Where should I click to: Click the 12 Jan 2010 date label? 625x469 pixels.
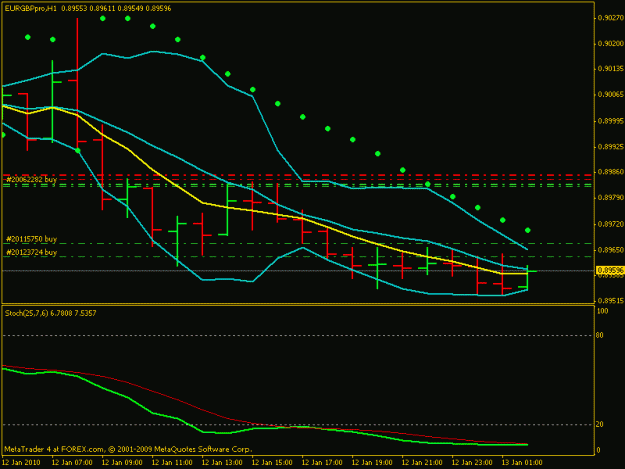(21, 463)
